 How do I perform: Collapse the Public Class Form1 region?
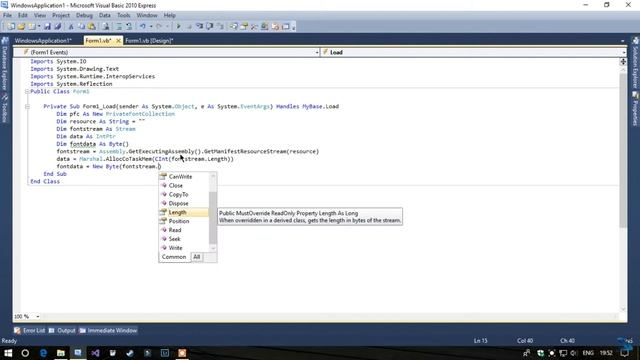(x=27, y=91)
